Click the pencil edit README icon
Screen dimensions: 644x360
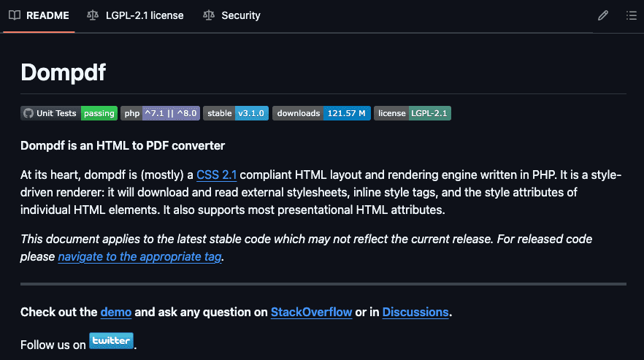[x=603, y=15]
